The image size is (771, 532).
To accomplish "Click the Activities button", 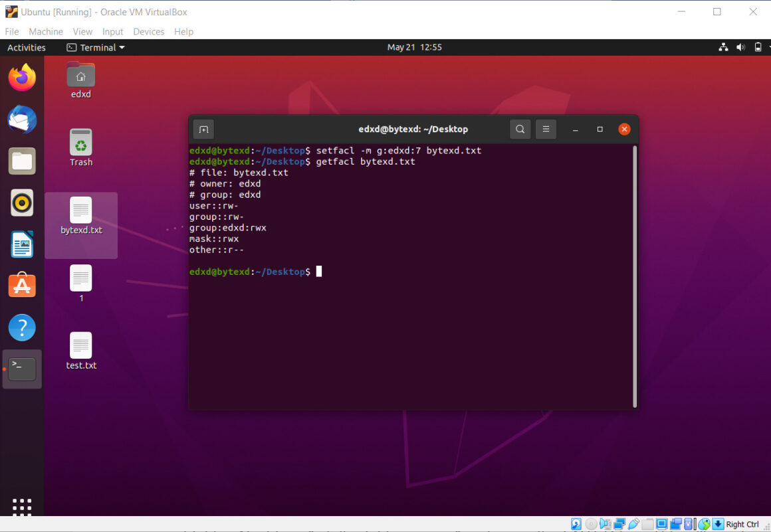I will (x=27, y=48).
